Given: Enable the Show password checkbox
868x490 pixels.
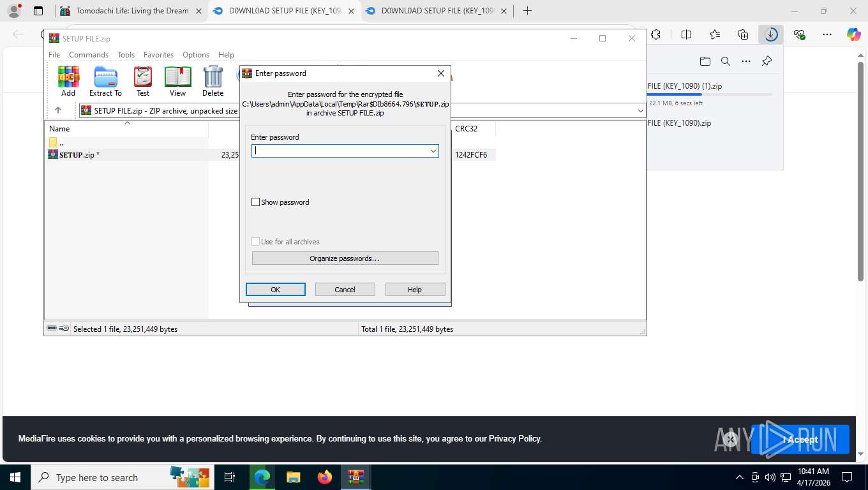Looking at the screenshot, I should tap(256, 202).
